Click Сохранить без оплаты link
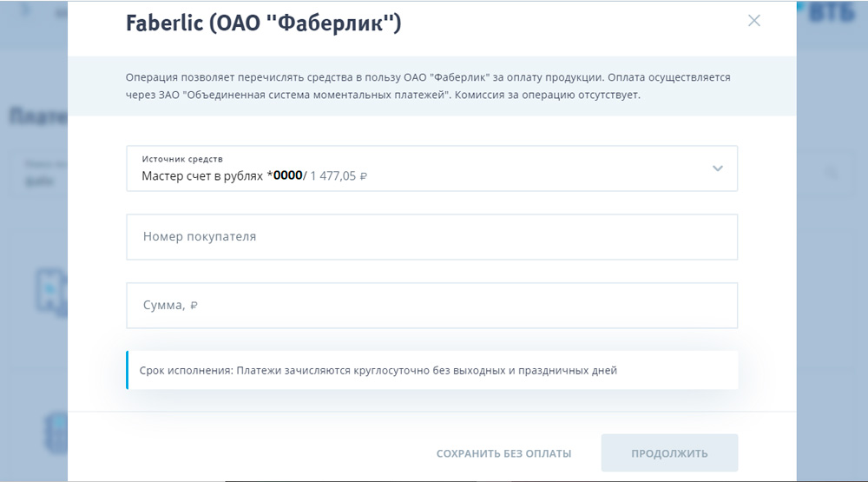Image resolution: width=868 pixels, height=482 pixels. click(x=503, y=453)
